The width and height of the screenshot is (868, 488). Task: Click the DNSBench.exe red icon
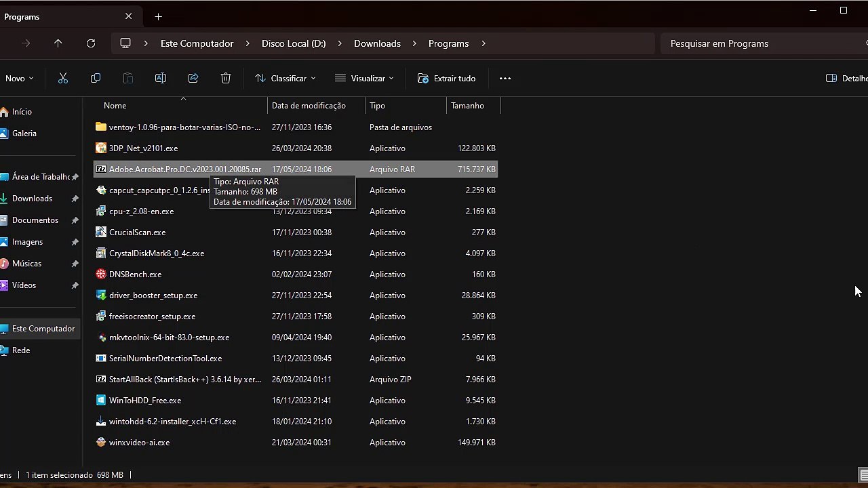click(101, 274)
